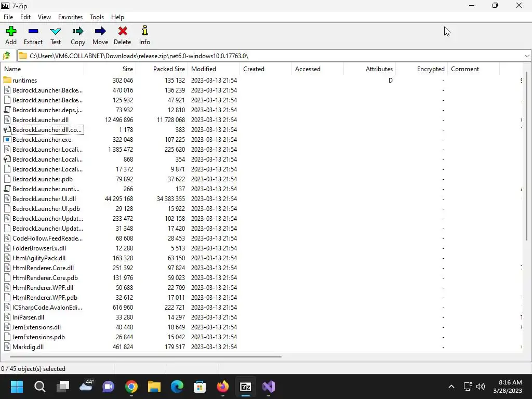The width and height of the screenshot is (532, 399).
Task: Open Windows Start menu
Action: tap(17, 387)
